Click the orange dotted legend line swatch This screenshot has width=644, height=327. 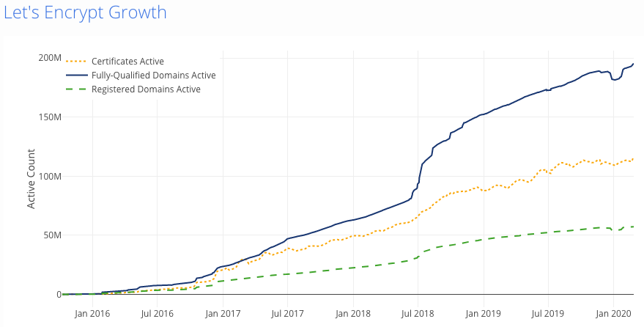(x=76, y=61)
